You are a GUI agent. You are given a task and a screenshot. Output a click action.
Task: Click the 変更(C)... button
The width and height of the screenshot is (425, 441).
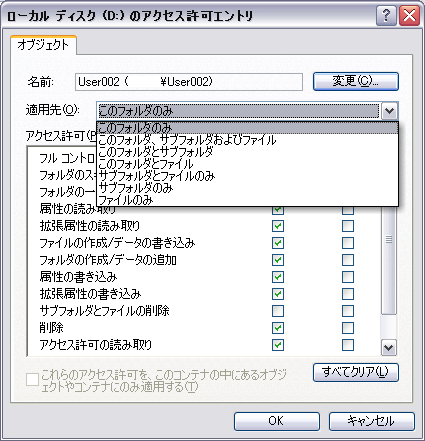[356, 81]
